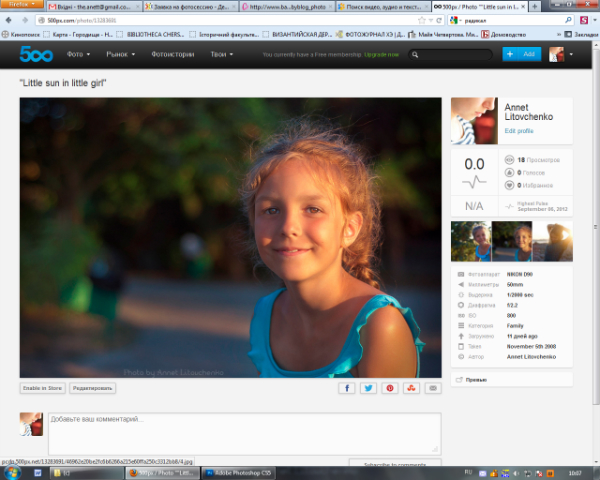Share photo on StumbleUpon
Image resolution: width=600 pixels, height=480 pixels.
pos(412,387)
